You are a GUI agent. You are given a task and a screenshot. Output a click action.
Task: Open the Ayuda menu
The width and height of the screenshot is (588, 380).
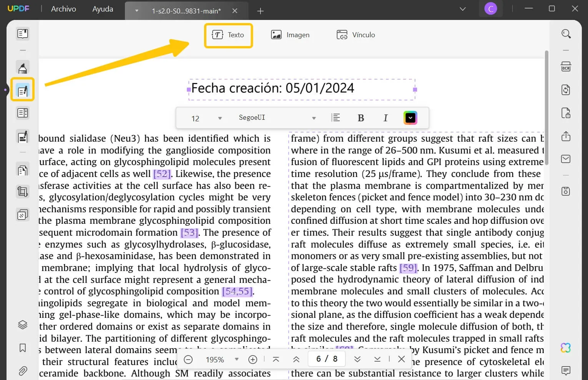(x=103, y=9)
